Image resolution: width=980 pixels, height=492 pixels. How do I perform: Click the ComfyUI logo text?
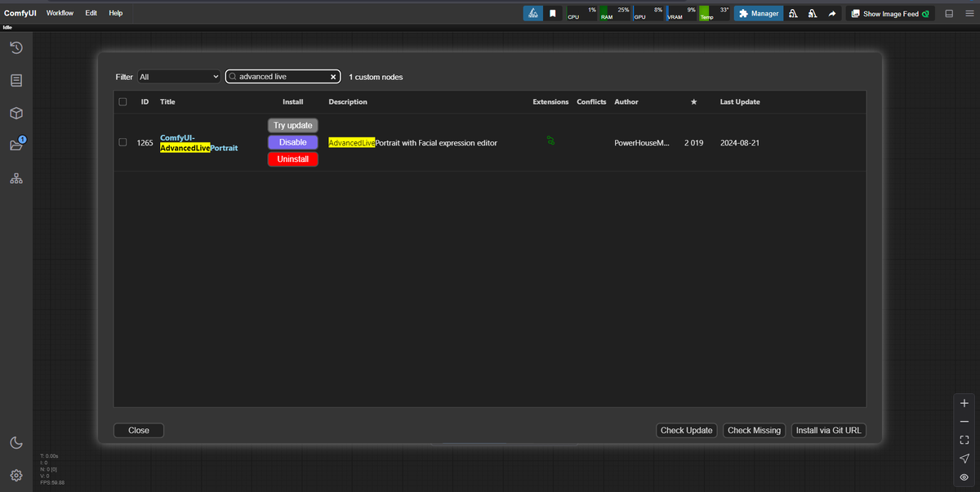coord(20,13)
